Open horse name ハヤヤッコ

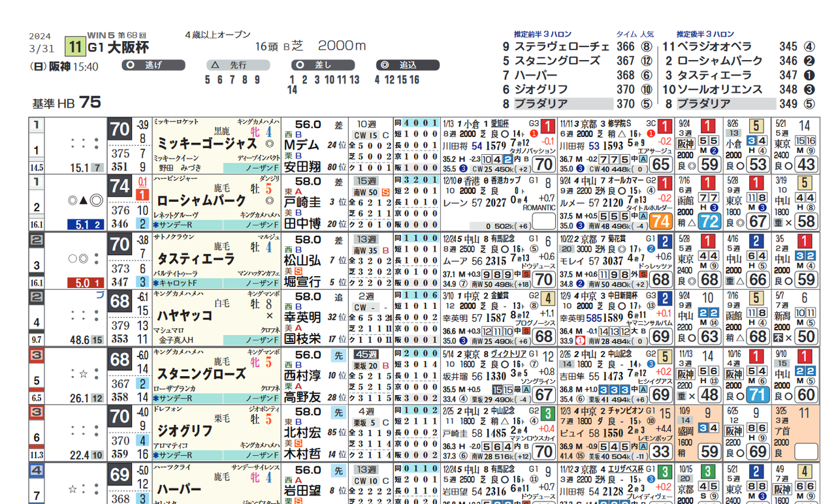click(x=185, y=316)
